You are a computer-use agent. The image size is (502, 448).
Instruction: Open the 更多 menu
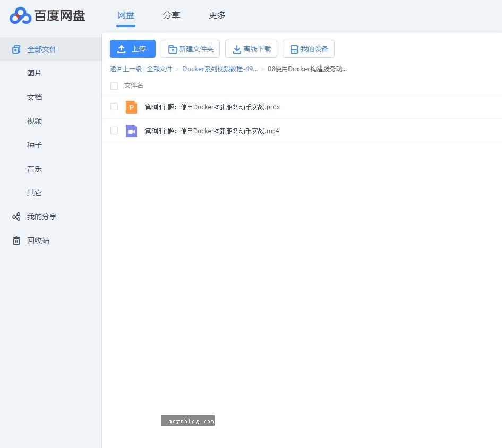[217, 15]
